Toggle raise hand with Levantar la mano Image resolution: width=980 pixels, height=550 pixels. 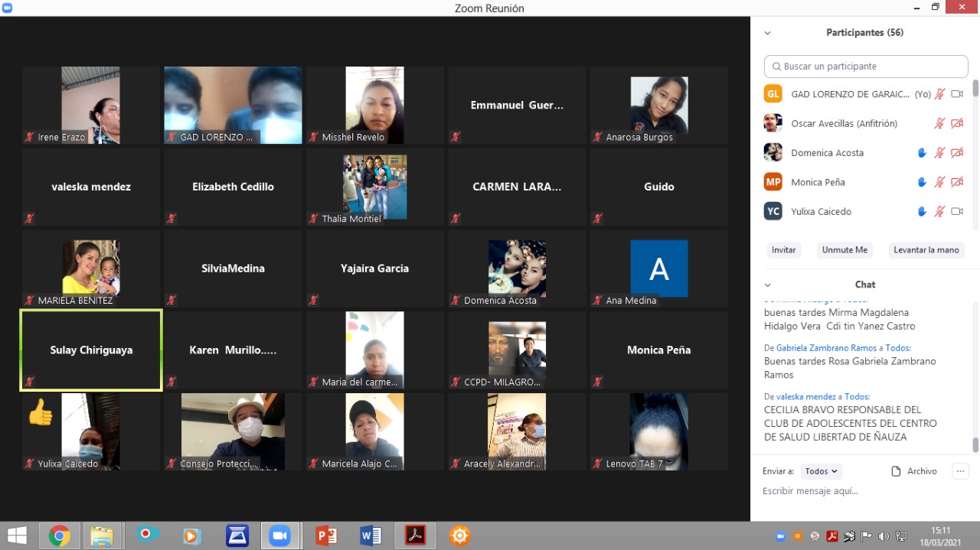(x=926, y=250)
